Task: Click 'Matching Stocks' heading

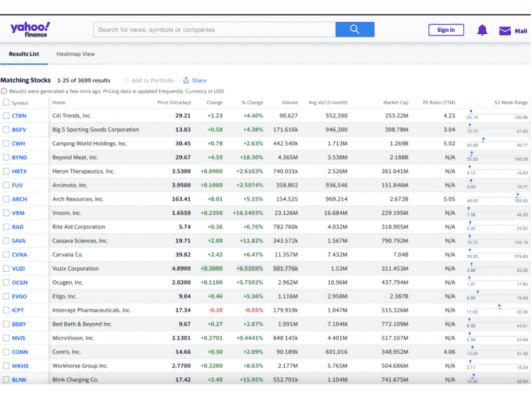Action: point(25,80)
